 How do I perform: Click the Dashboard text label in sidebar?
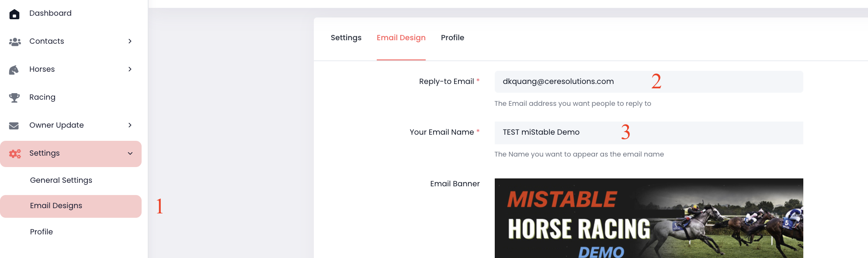pos(50,14)
